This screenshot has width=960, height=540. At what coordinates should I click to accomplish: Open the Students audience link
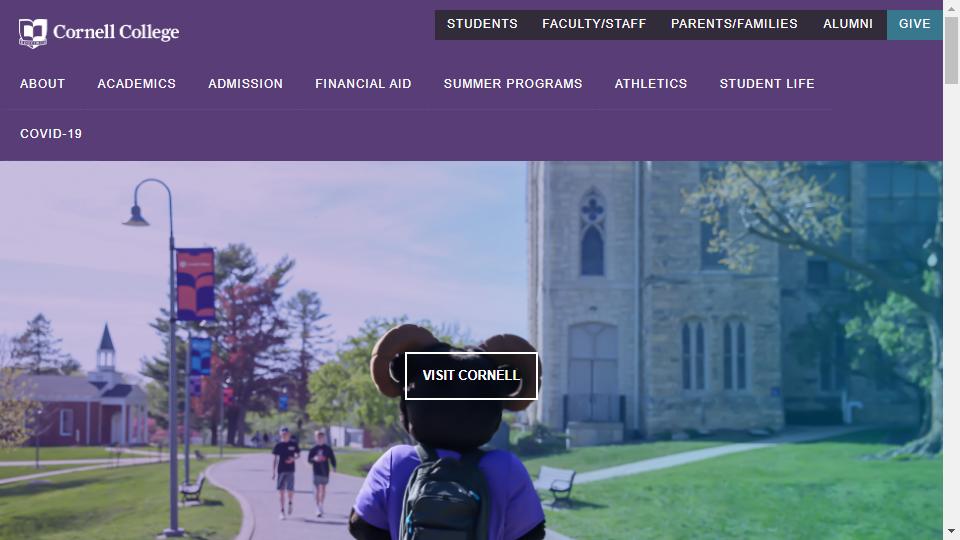click(482, 24)
